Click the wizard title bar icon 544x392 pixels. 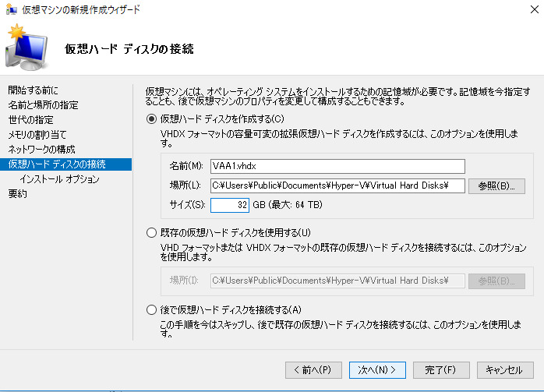pos(11,9)
